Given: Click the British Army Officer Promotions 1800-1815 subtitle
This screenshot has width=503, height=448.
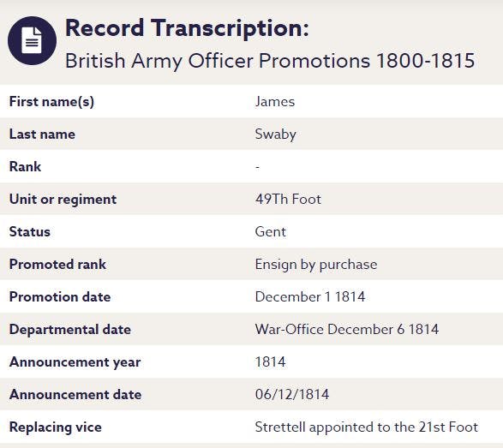Looking at the screenshot, I should [x=270, y=61].
